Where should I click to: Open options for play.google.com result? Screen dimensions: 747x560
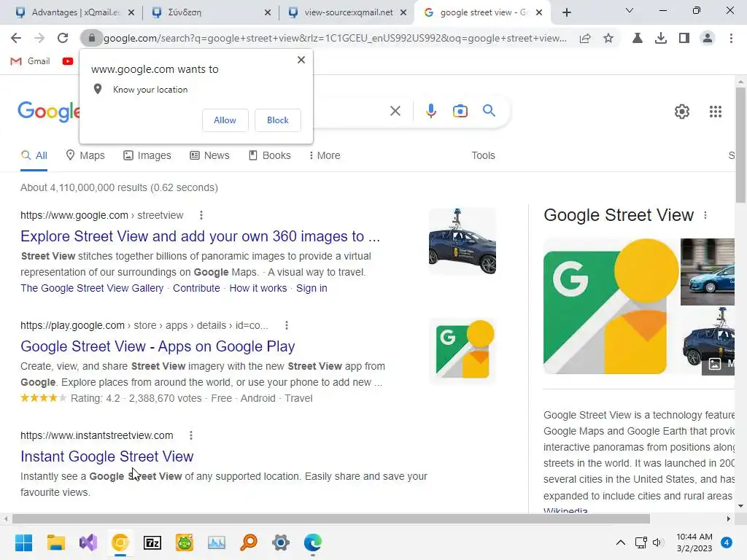click(x=286, y=325)
